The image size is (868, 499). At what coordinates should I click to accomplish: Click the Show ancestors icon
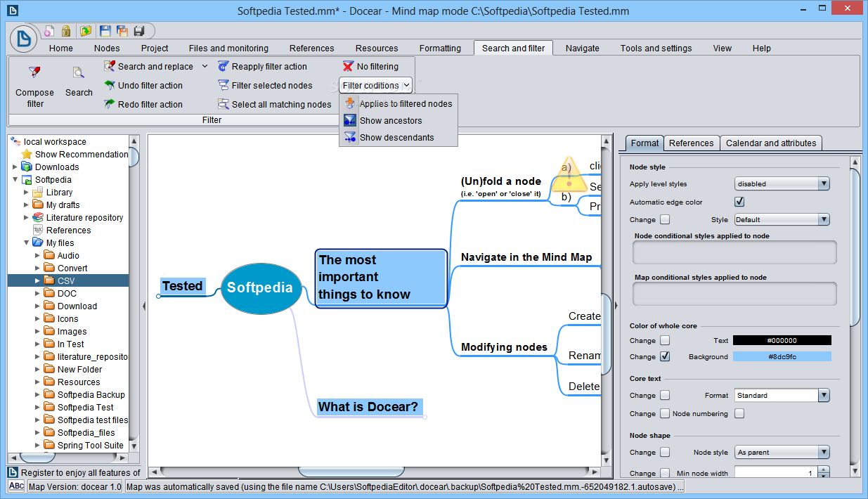click(350, 120)
